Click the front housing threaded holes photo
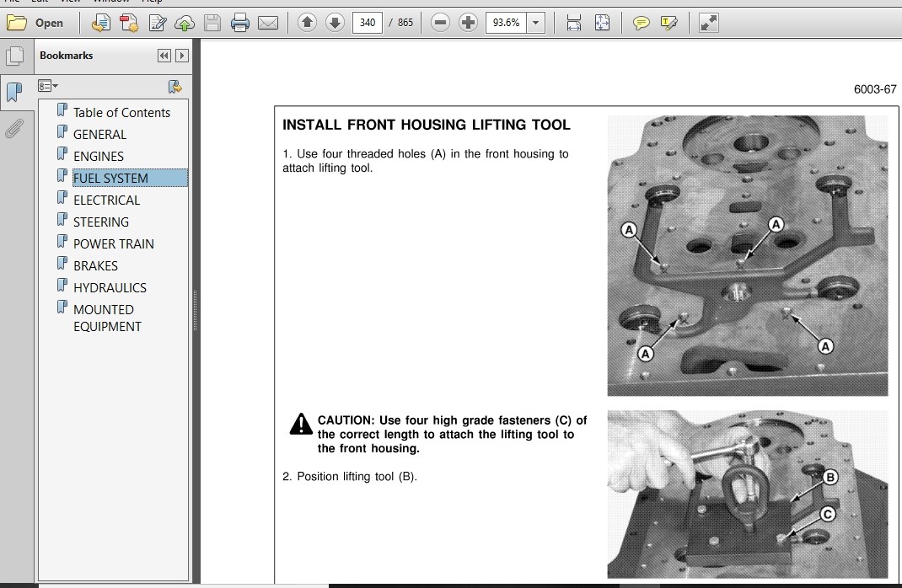Image resolution: width=902 pixels, height=588 pixels. [x=747, y=256]
